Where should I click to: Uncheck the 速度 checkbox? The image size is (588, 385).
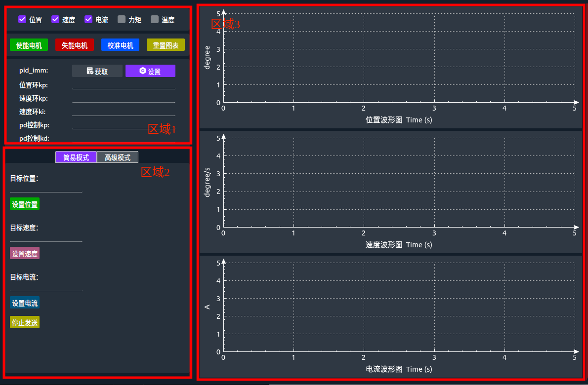click(54, 19)
